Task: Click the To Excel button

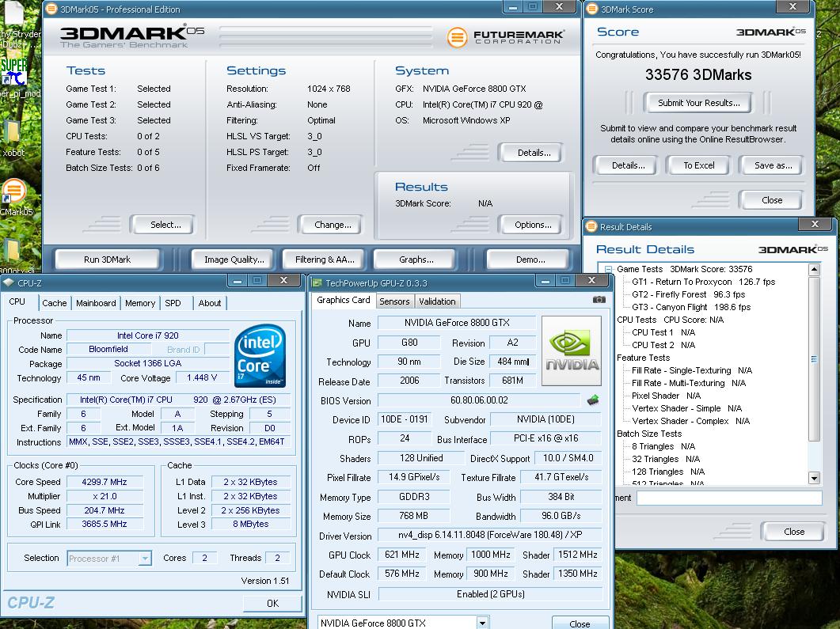Action: (698, 165)
